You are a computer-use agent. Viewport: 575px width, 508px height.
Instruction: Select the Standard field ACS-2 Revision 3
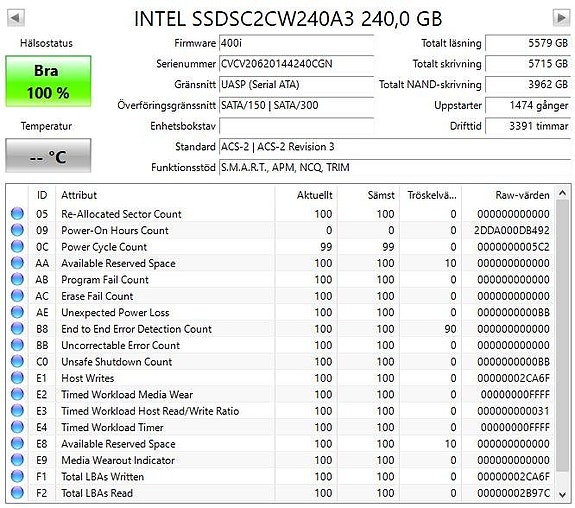pos(395,147)
